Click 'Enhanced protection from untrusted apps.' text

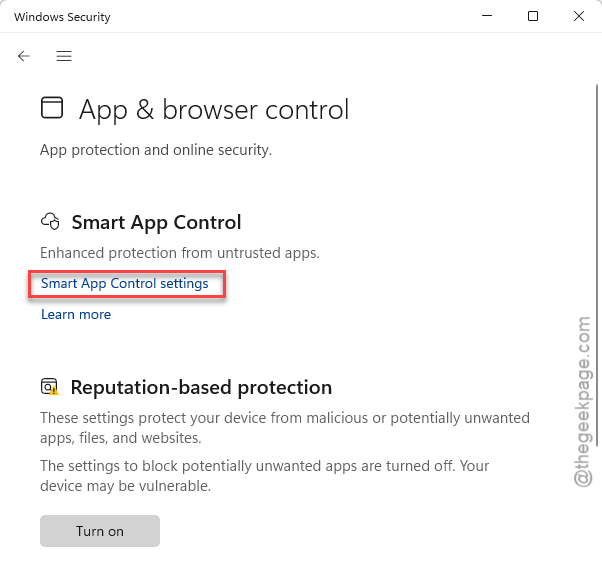(180, 253)
